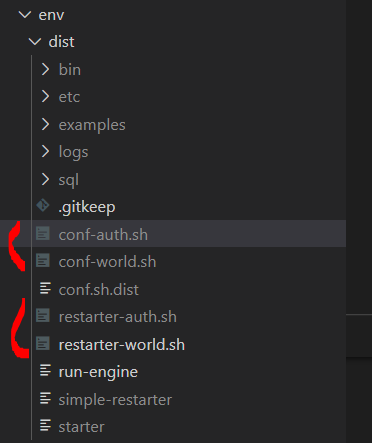Click the shell icon next to restarter-world.sh

pyautogui.click(x=43, y=343)
